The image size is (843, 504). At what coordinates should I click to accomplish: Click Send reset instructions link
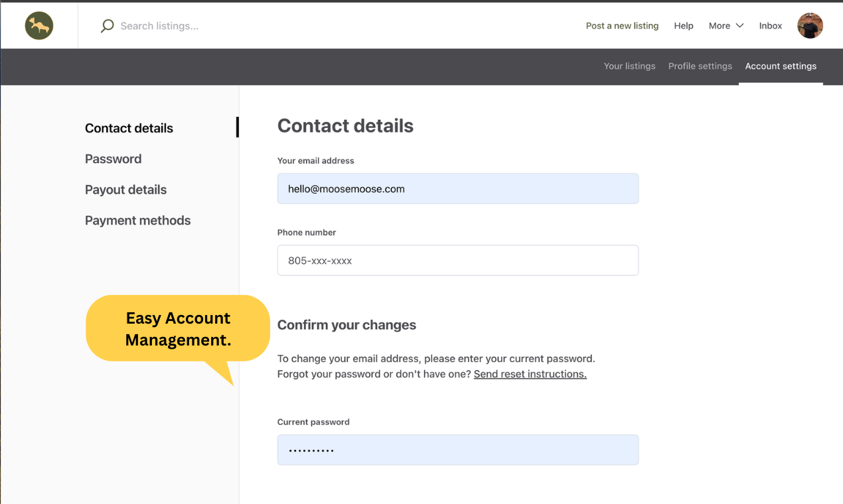530,374
